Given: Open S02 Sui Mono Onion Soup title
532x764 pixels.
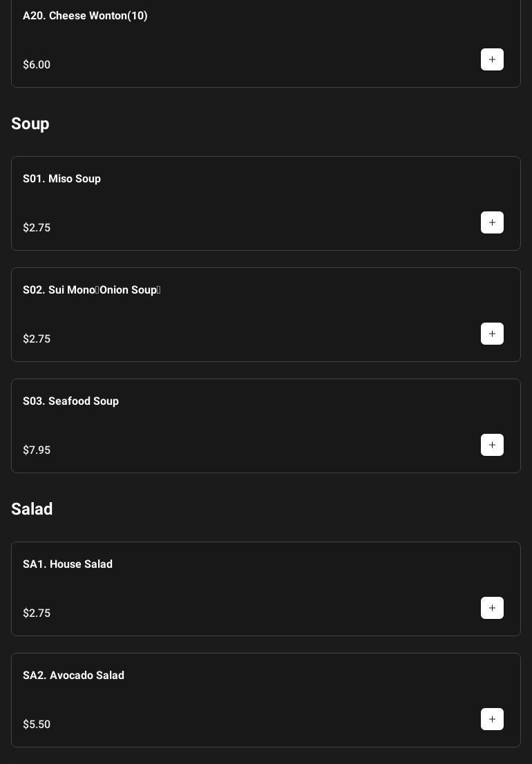Looking at the screenshot, I should click(x=91, y=290).
